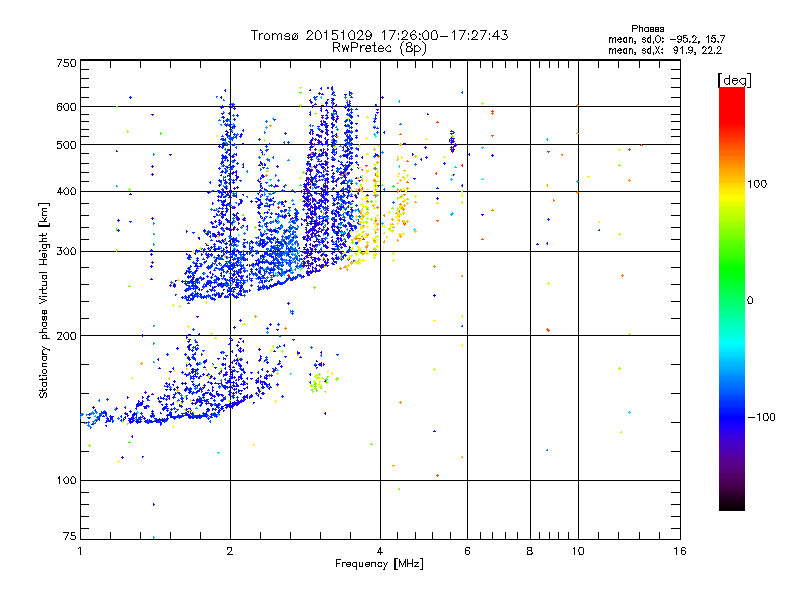Click the x-axis tick label "1"
This screenshot has height=600, width=800.
tap(80, 551)
